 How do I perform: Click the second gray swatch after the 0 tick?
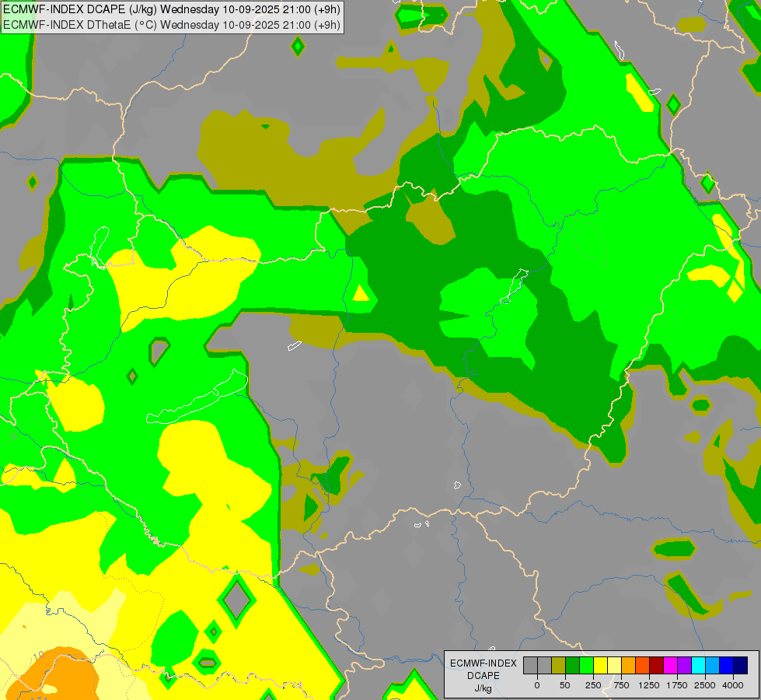coord(544,666)
